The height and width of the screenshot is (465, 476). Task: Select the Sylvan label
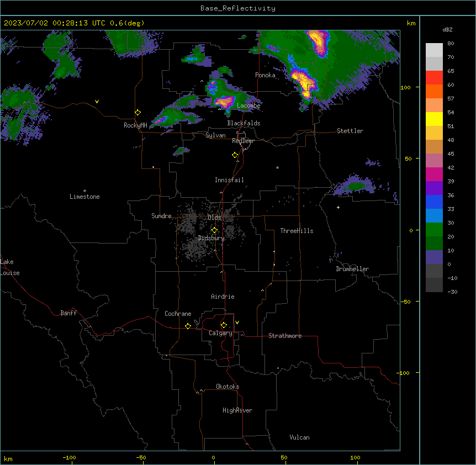215,135
